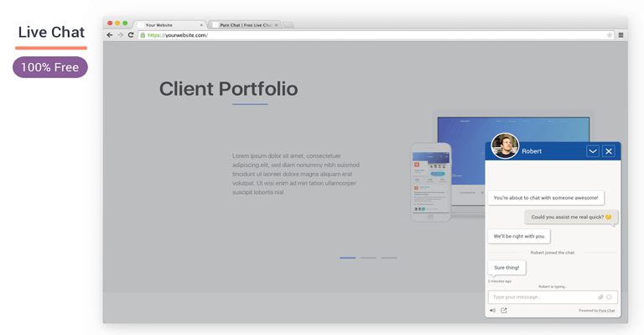
Task: Click the 100% Free badge
Action: pos(50,67)
